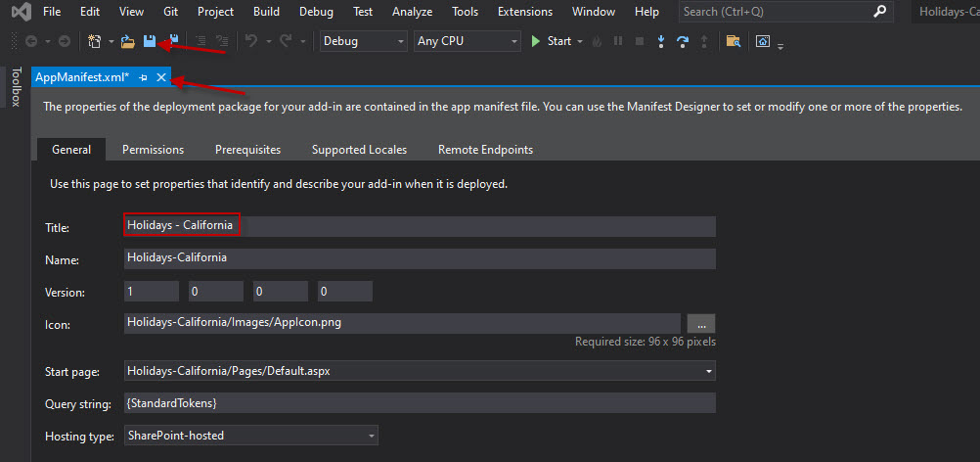Open the Help menu
The image size is (980, 462).
click(646, 12)
